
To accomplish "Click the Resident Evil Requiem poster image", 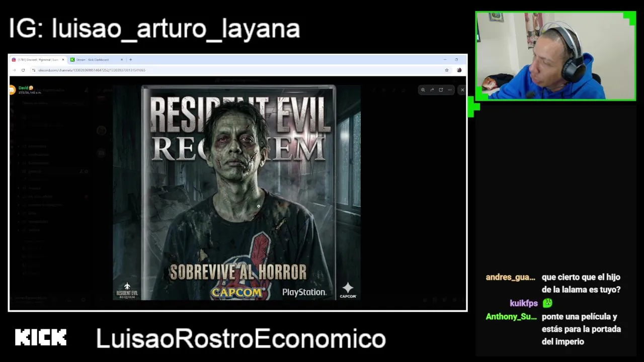I will (236, 193).
